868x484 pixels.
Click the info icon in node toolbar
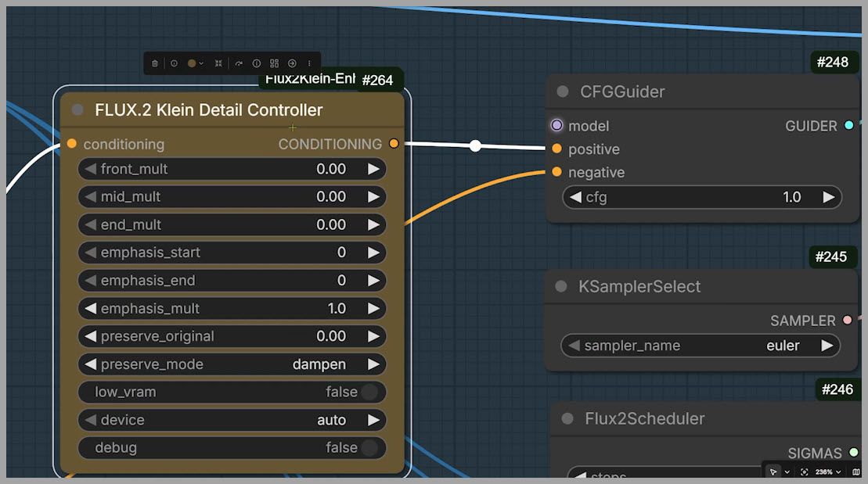(256, 63)
